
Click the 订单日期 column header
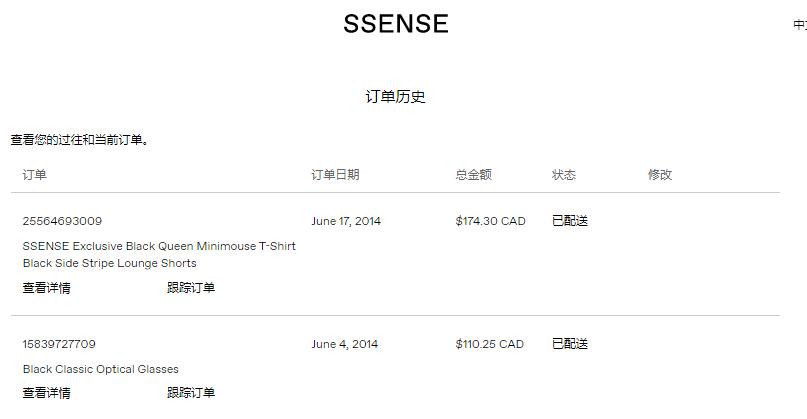pyautogui.click(x=335, y=174)
